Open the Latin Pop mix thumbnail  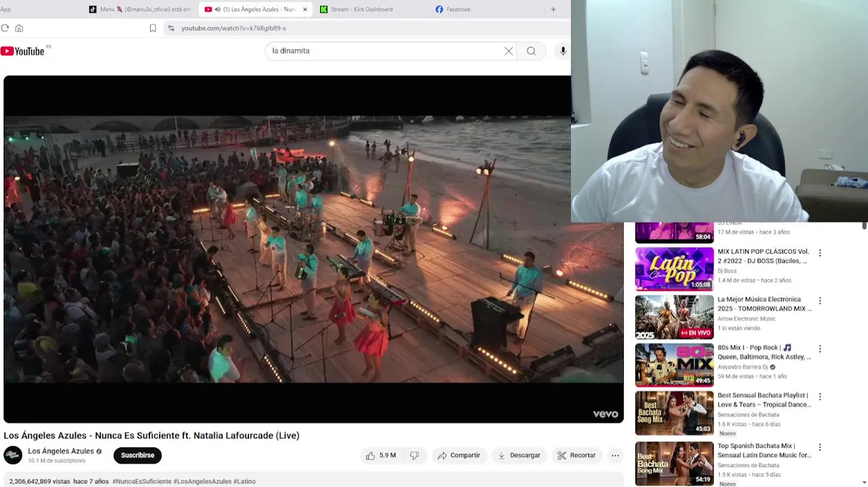tap(675, 269)
